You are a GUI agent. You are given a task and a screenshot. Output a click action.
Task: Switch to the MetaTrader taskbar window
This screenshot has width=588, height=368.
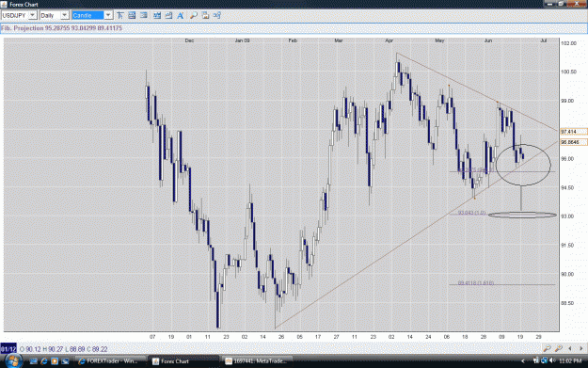click(257, 361)
